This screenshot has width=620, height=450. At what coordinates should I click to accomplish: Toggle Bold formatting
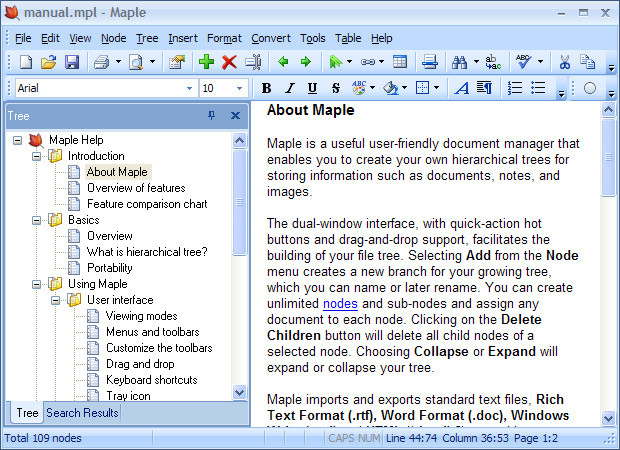click(267, 88)
